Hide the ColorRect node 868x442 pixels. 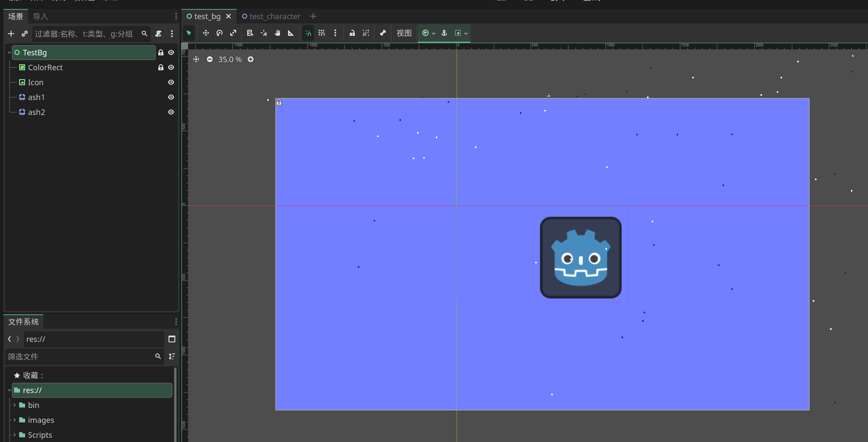[x=171, y=67]
